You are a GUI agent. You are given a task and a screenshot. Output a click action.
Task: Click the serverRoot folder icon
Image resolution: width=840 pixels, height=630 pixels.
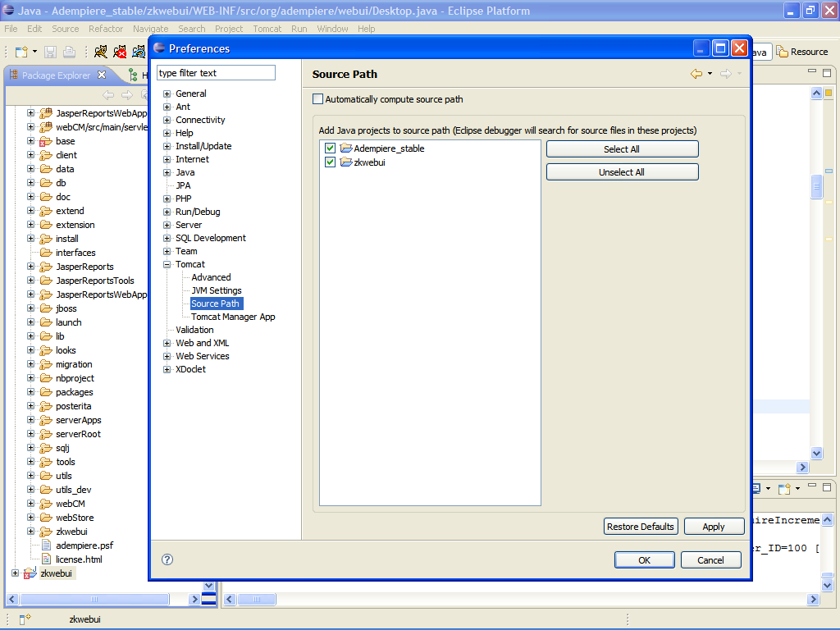pos(46,434)
